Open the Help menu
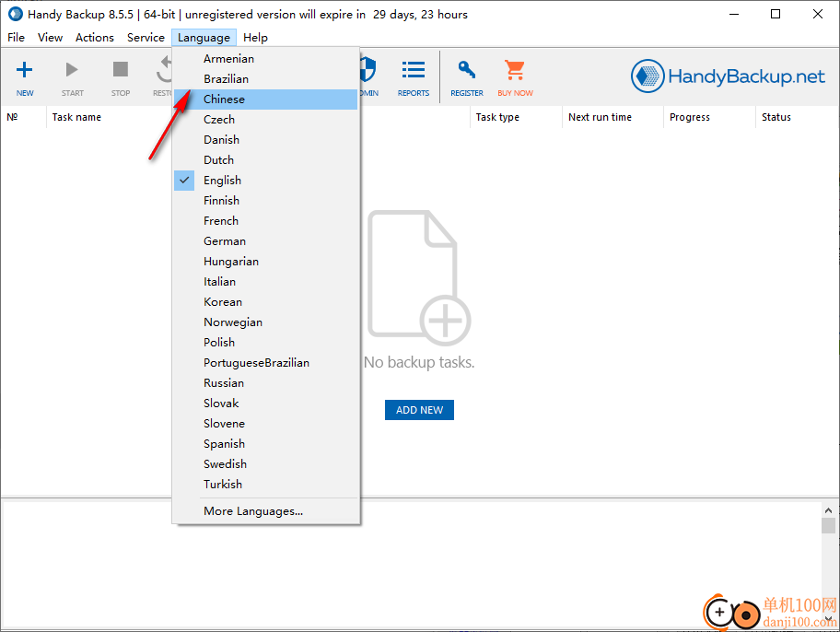 (x=255, y=38)
